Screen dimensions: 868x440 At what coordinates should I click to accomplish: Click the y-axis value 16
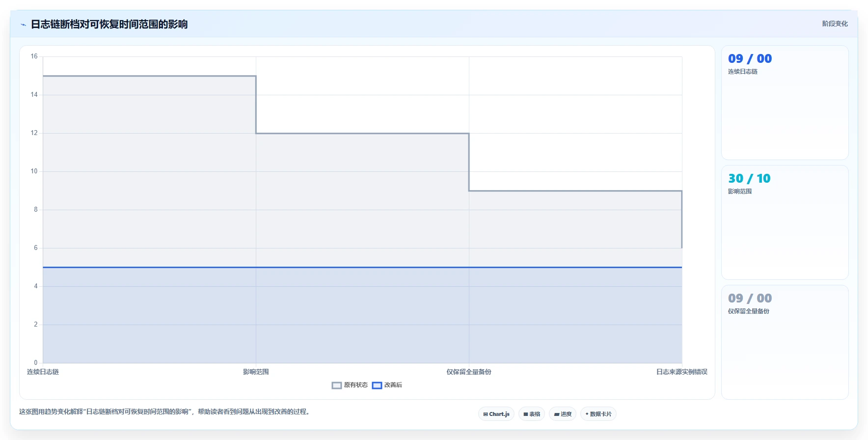point(34,56)
